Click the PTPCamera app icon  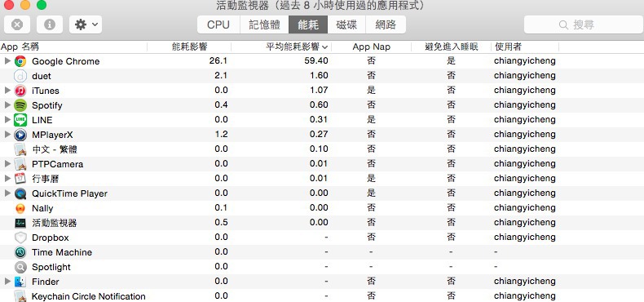(x=20, y=164)
